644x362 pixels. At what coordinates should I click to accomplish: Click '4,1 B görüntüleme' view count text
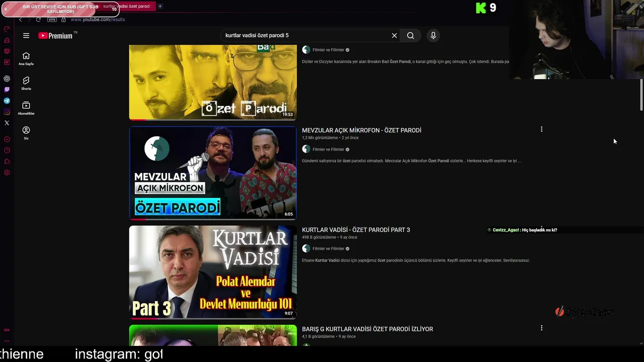(x=318, y=336)
